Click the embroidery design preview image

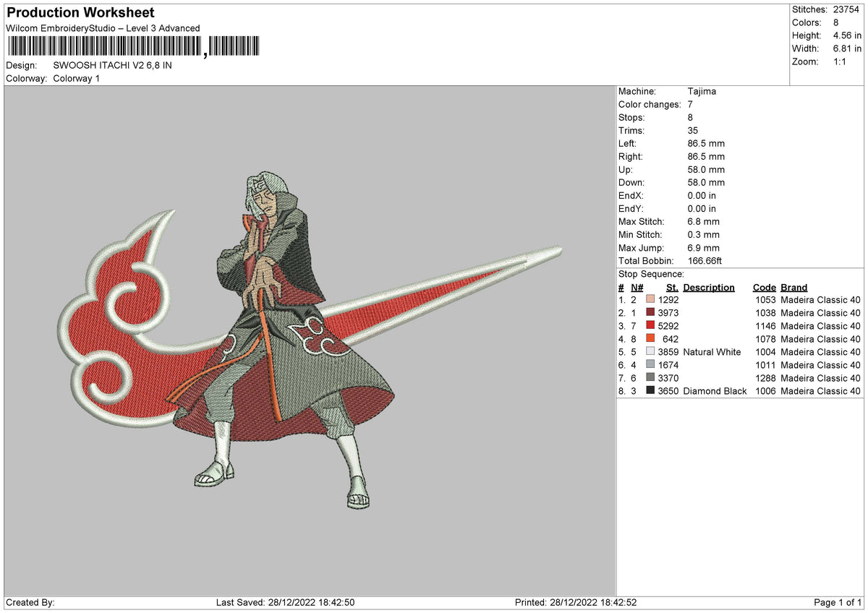309,341
